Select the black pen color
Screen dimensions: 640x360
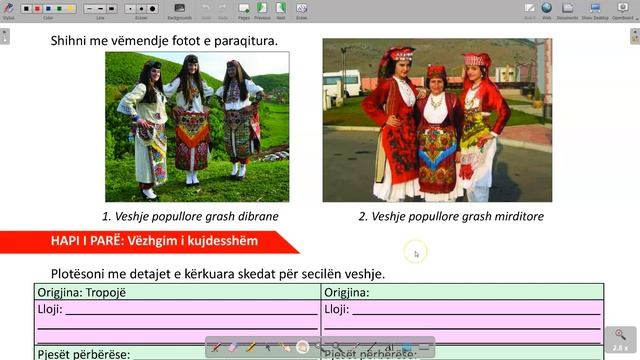(x=27, y=8)
